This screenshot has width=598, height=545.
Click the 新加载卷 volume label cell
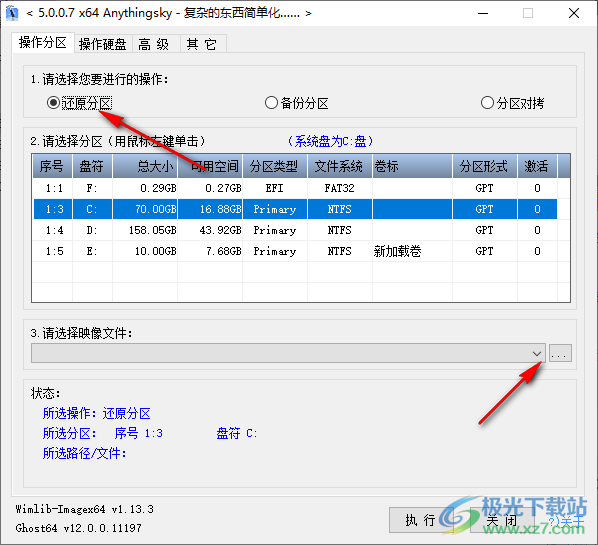click(412, 251)
